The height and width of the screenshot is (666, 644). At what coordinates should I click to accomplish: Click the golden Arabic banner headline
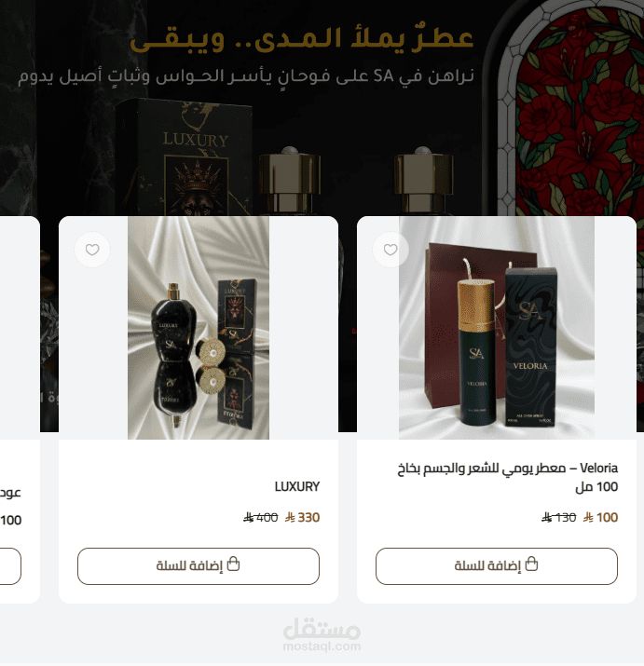301,38
